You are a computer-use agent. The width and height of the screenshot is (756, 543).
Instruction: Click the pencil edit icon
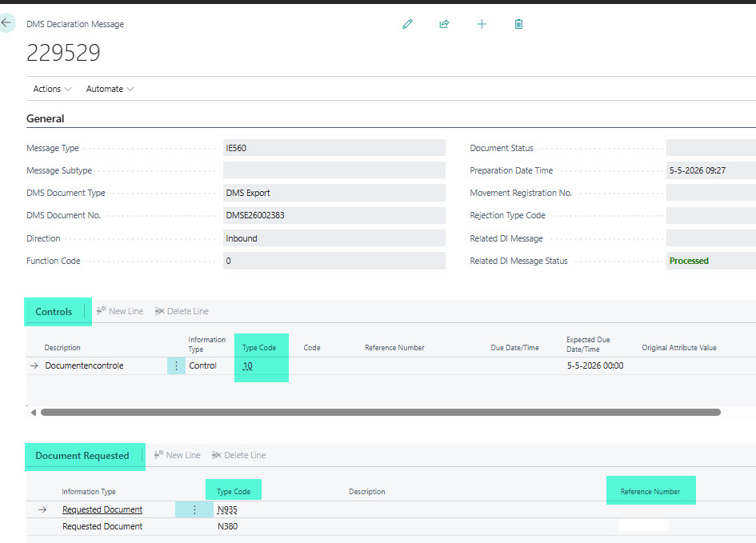click(407, 24)
